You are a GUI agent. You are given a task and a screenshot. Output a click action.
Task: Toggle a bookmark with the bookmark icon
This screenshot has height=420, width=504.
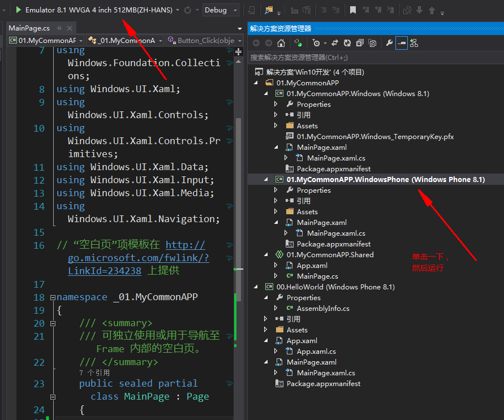353,10
